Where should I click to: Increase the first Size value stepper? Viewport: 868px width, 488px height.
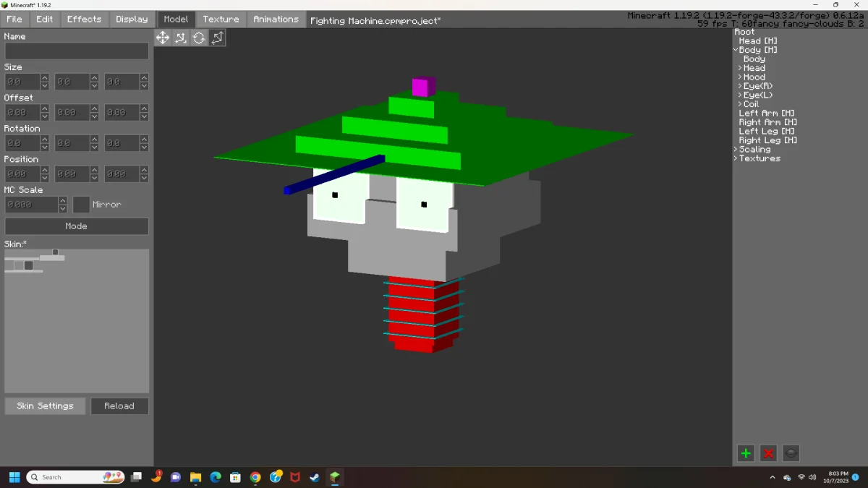tap(45, 78)
